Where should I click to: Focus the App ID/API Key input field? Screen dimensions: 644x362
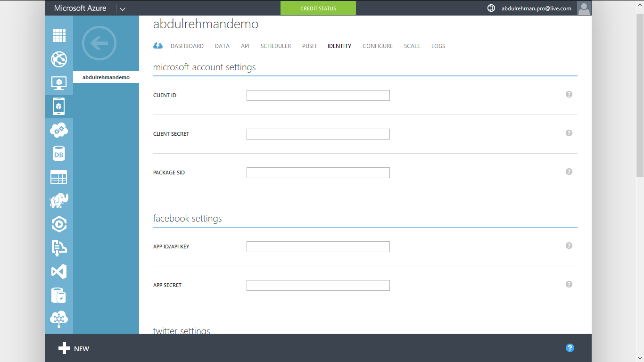318,247
